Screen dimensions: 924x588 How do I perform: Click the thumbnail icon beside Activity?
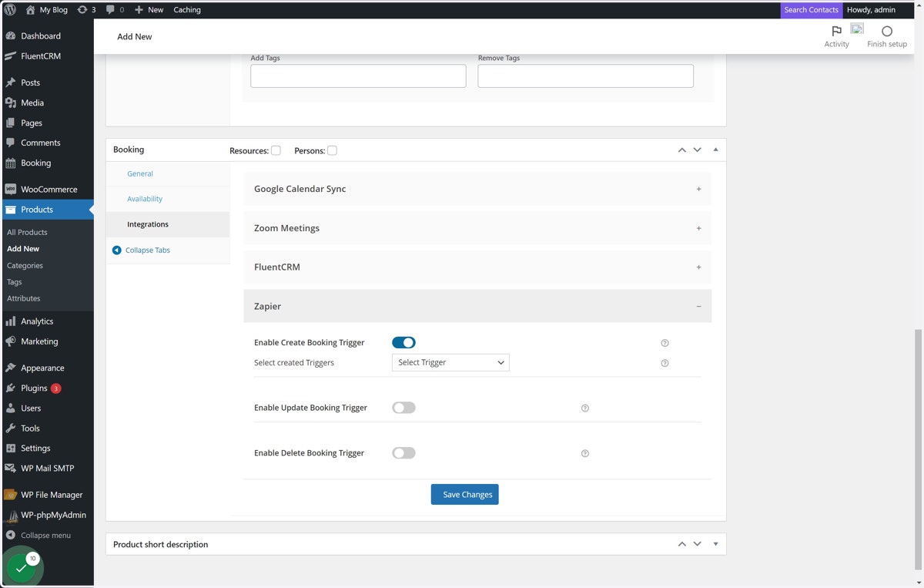pos(857,29)
